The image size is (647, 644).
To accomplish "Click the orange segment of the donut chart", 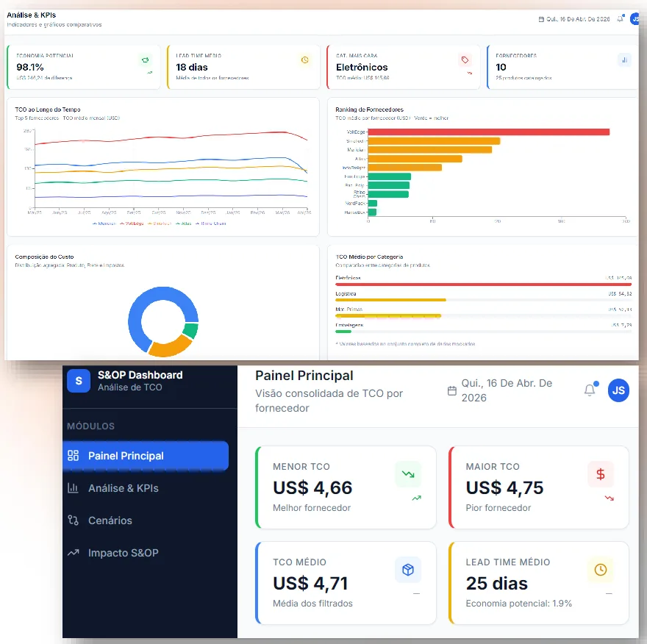I will (x=169, y=346).
